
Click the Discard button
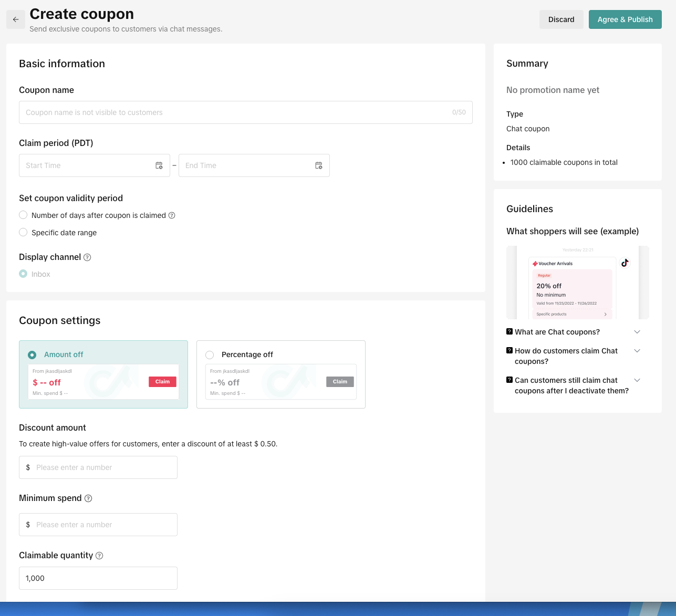561,19
